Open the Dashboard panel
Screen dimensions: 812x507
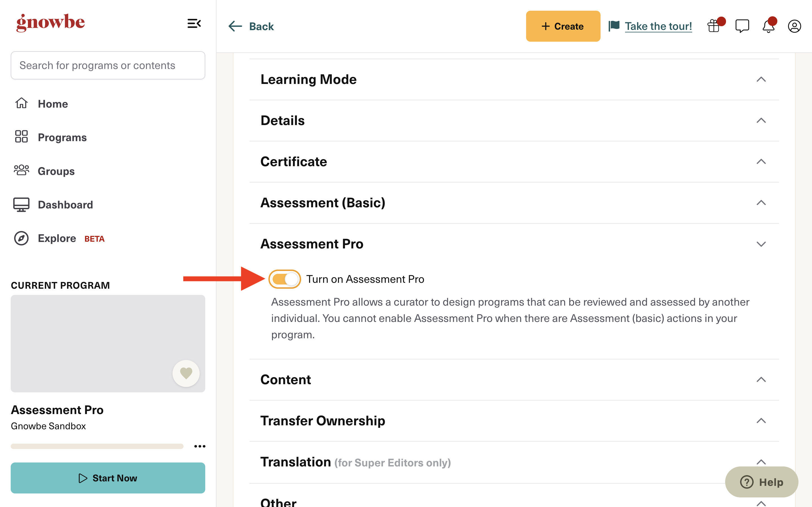tap(65, 204)
